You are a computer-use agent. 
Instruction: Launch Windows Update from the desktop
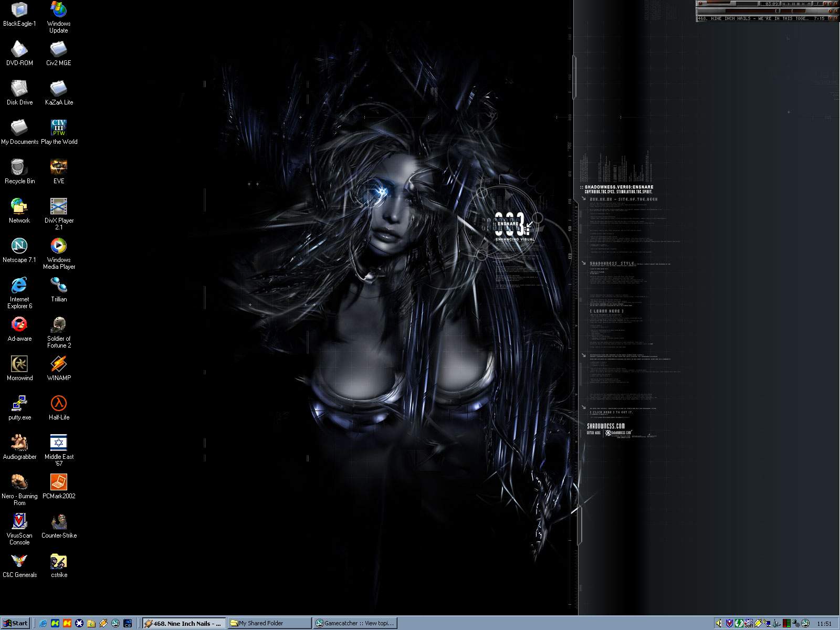point(59,17)
